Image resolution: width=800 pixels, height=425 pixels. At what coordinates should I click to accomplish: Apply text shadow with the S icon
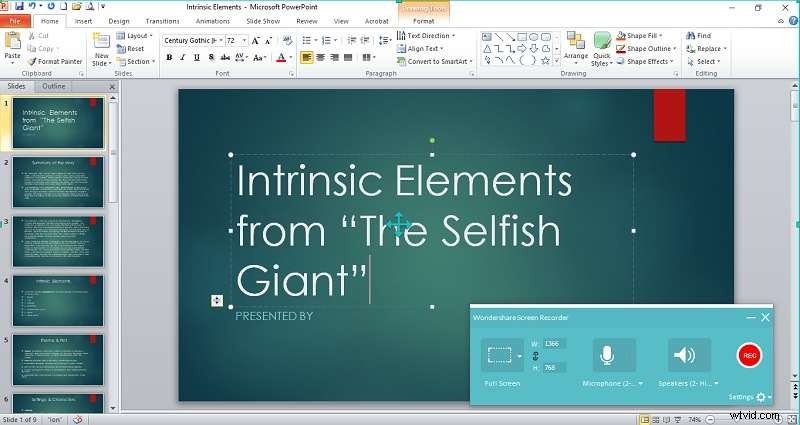point(211,58)
